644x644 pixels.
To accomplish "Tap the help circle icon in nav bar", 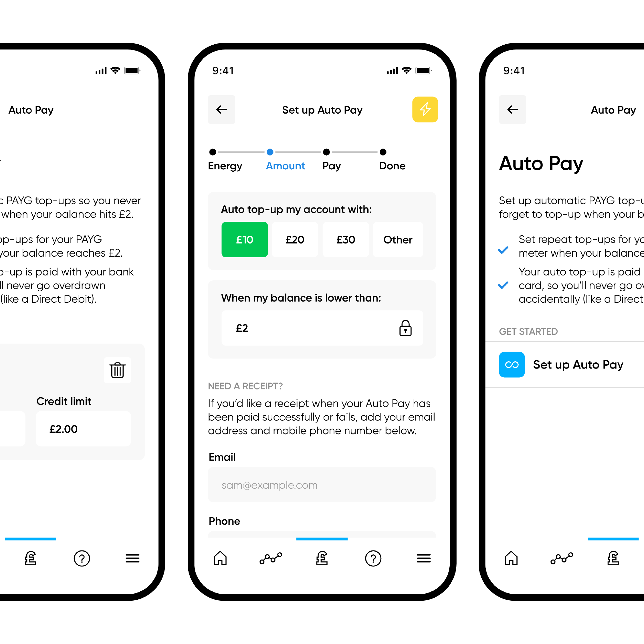I will [374, 560].
